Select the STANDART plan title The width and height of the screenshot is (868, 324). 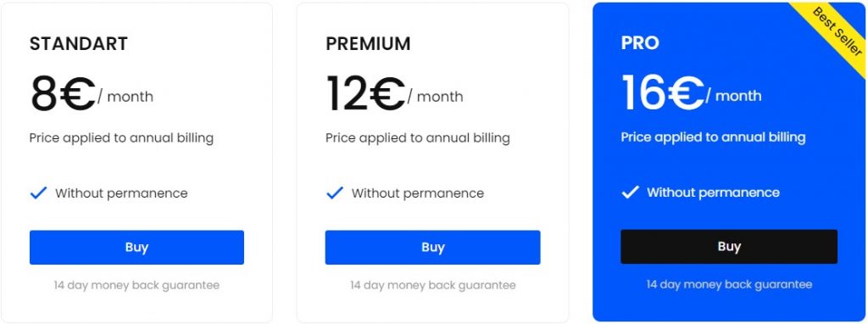79,44
